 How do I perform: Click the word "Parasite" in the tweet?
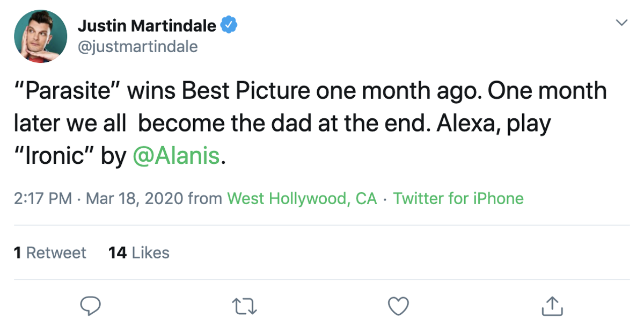coord(69,91)
